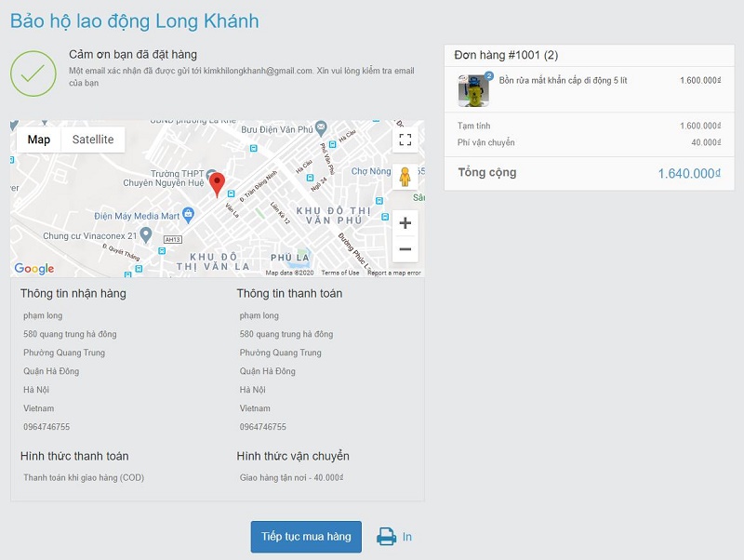Click the ordered product thumbnail image
744x560 pixels.
click(x=473, y=90)
